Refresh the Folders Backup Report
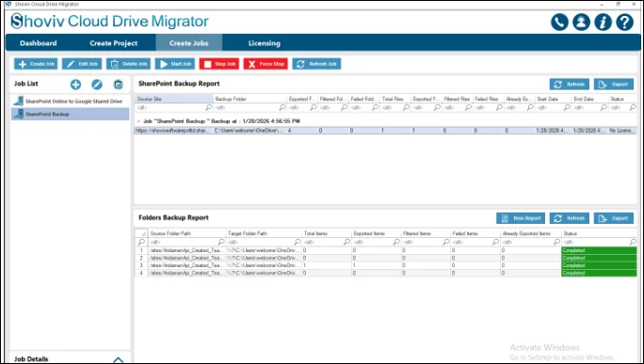This screenshot has width=644, height=364. (x=570, y=218)
